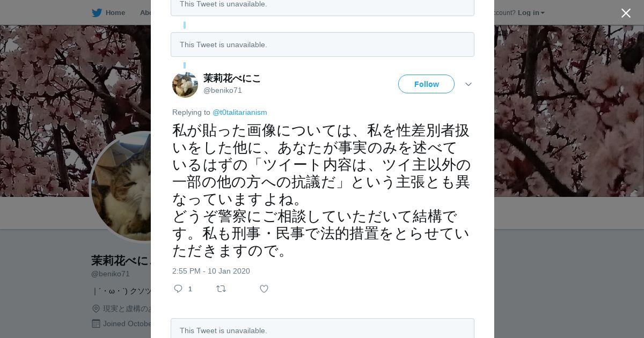This screenshot has width=644, height=338.
Task: Open the tweet author's cat avatar
Action: pos(185,85)
